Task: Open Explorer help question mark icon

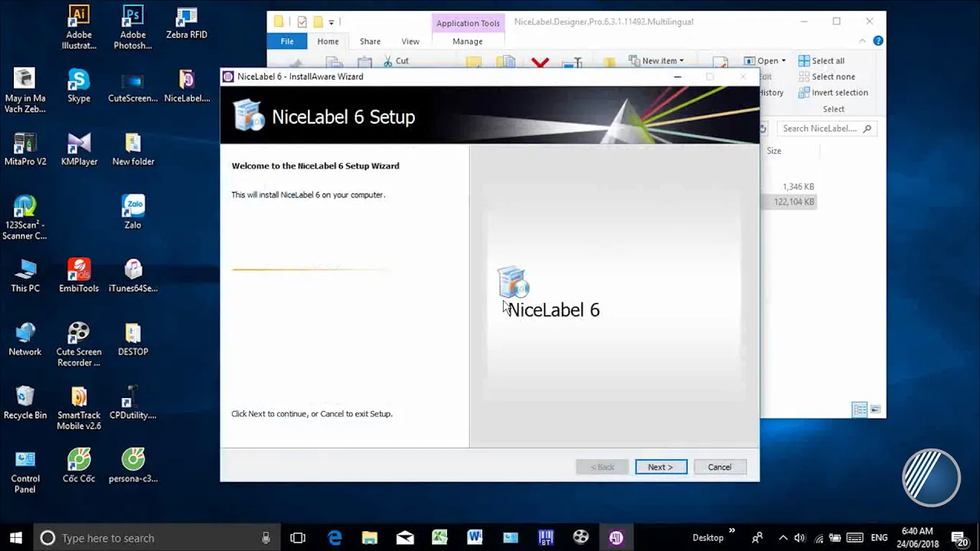Action: [878, 41]
